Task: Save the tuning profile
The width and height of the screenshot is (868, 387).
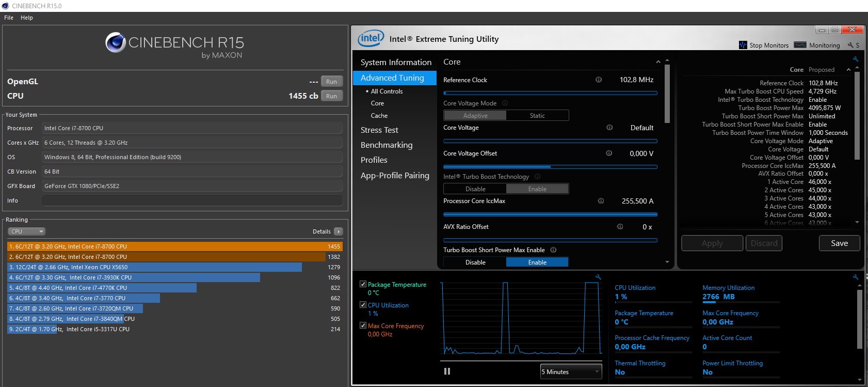Action: (x=839, y=243)
